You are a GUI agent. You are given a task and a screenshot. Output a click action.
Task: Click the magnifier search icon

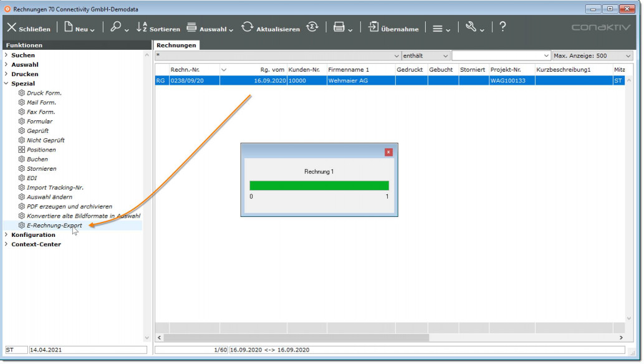pyautogui.click(x=116, y=27)
